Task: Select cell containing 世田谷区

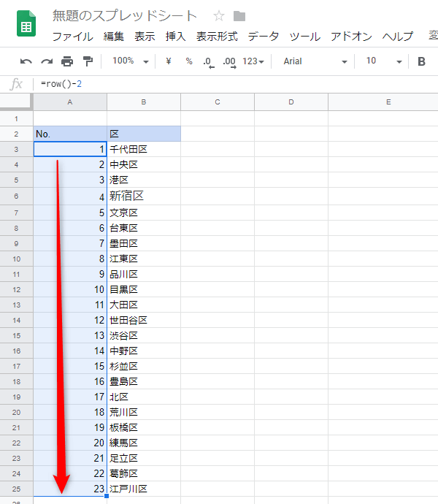Action: (x=144, y=320)
